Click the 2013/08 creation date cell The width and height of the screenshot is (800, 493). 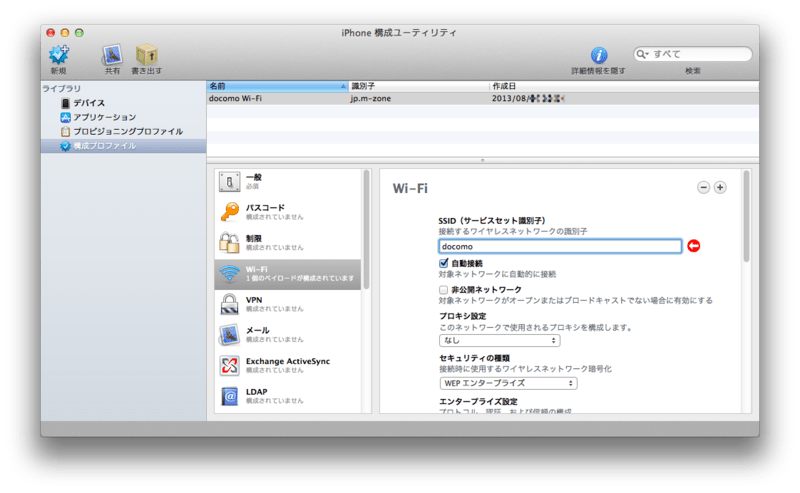click(x=528, y=98)
